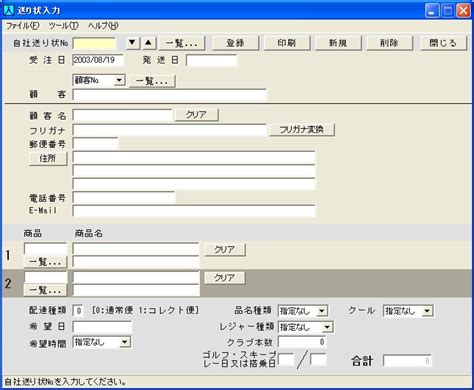Click the status bar message 自社送り状No.を入力してください
This screenshot has width=474, height=390.
(65, 382)
